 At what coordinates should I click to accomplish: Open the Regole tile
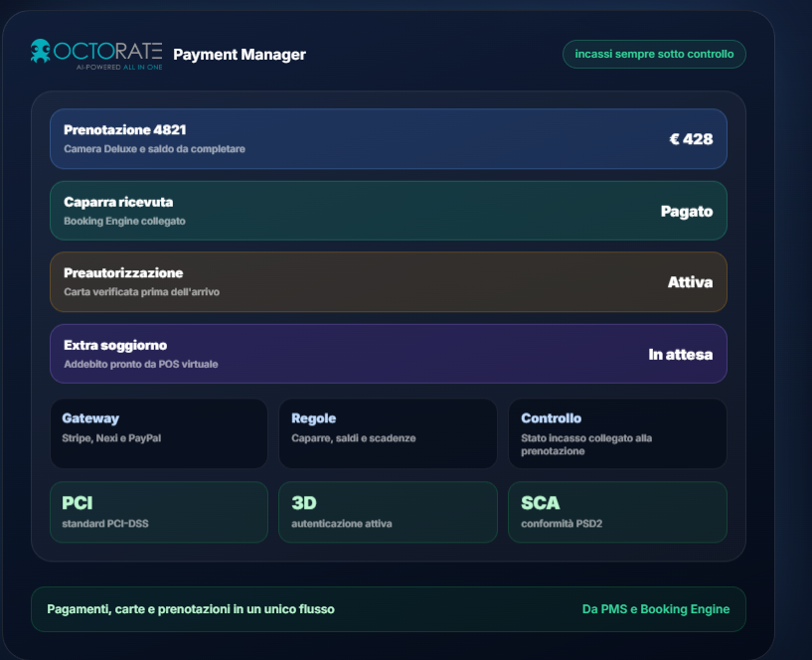click(x=388, y=433)
